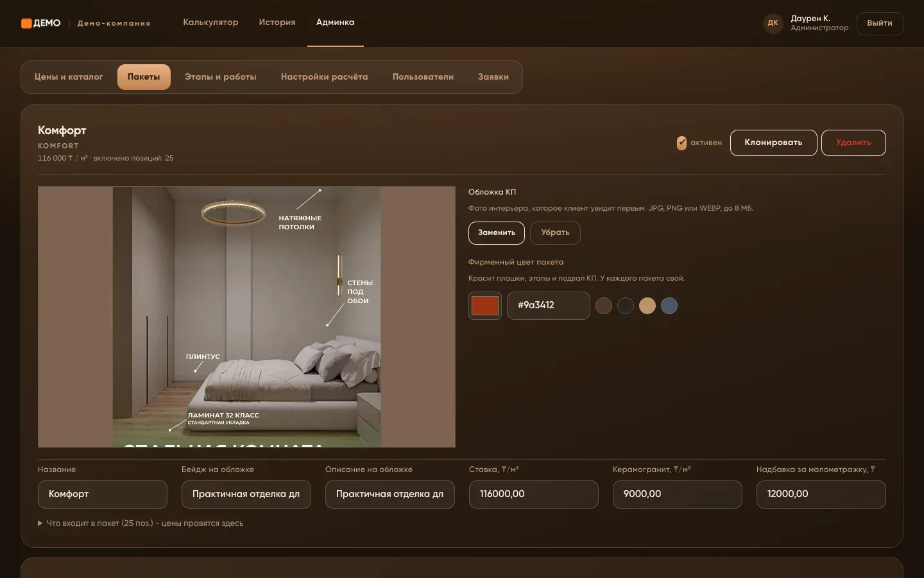The image size is (924, 578).
Task: Open the Калькулятор page
Action: (x=210, y=22)
